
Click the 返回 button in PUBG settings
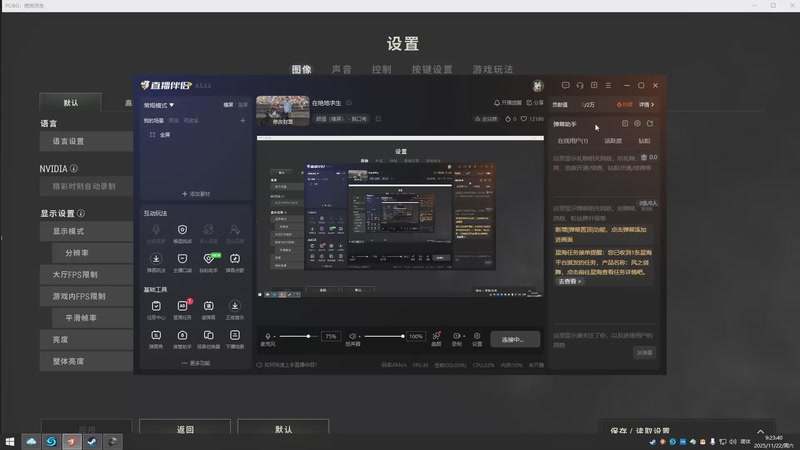tap(185, 428)
